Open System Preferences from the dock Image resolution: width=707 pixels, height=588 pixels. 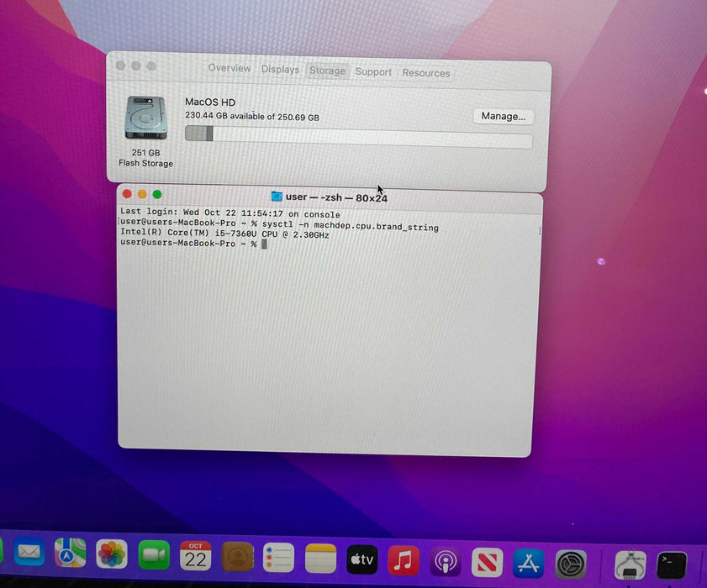click(x=572, y=564)
